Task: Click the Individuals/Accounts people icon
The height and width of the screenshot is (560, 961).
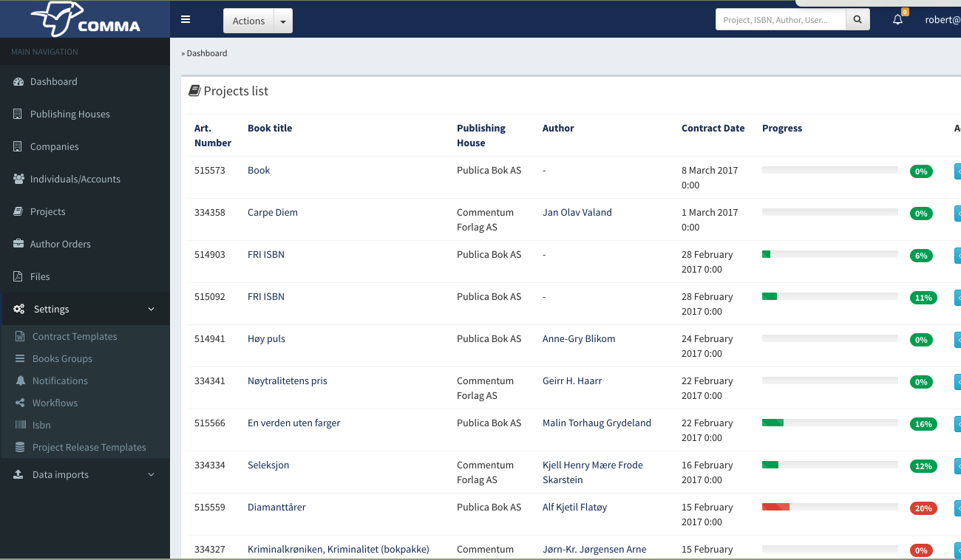Action: coord(18,180)
